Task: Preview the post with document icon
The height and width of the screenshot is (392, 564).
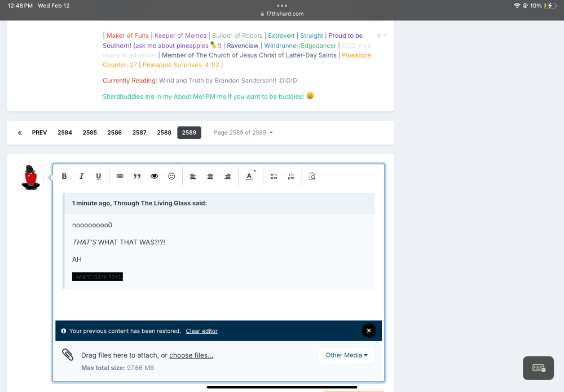Action: pos(312,176)
